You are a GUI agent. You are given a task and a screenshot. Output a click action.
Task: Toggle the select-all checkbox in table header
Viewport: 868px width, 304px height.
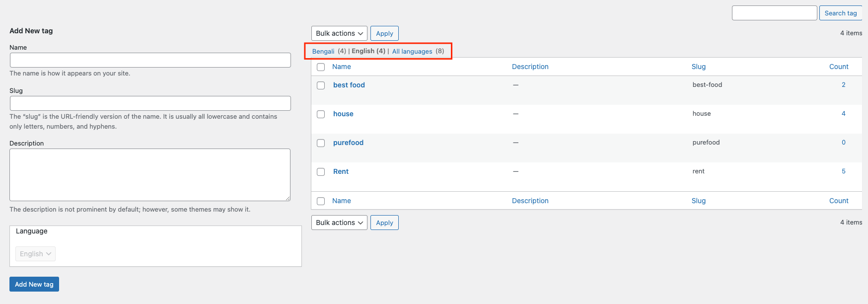321,67
